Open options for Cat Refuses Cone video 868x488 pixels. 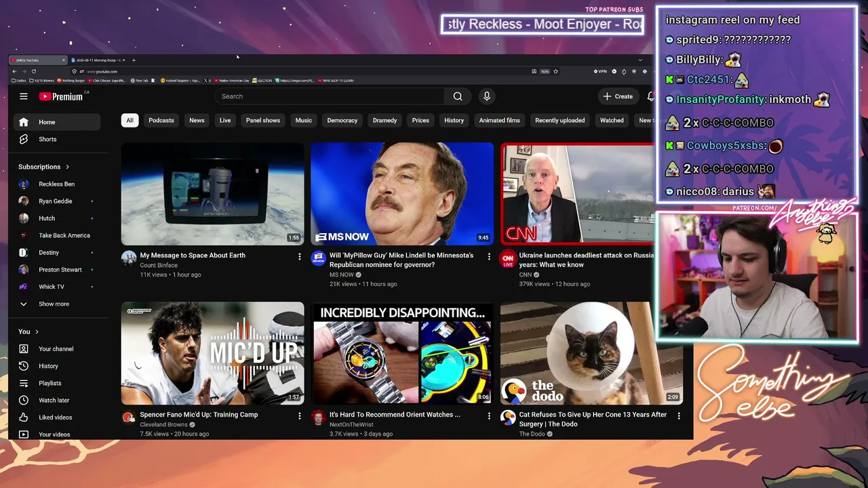pos(679,415)
